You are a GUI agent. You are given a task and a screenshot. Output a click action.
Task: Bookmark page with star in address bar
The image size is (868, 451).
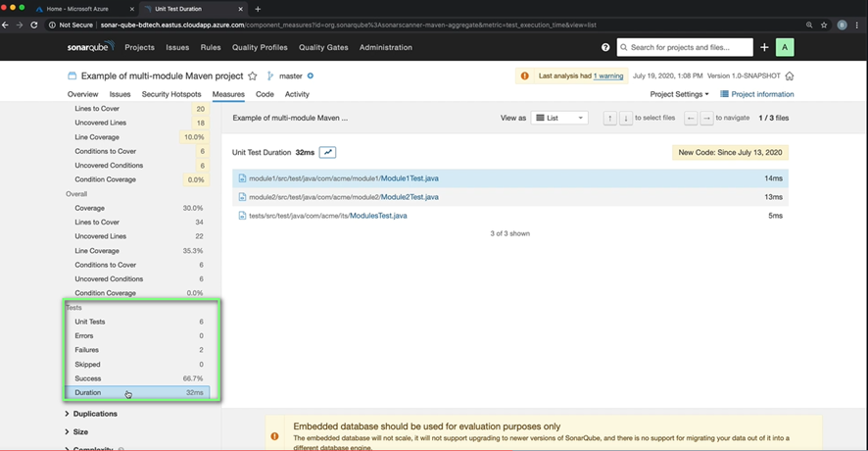tap(824, 25)
